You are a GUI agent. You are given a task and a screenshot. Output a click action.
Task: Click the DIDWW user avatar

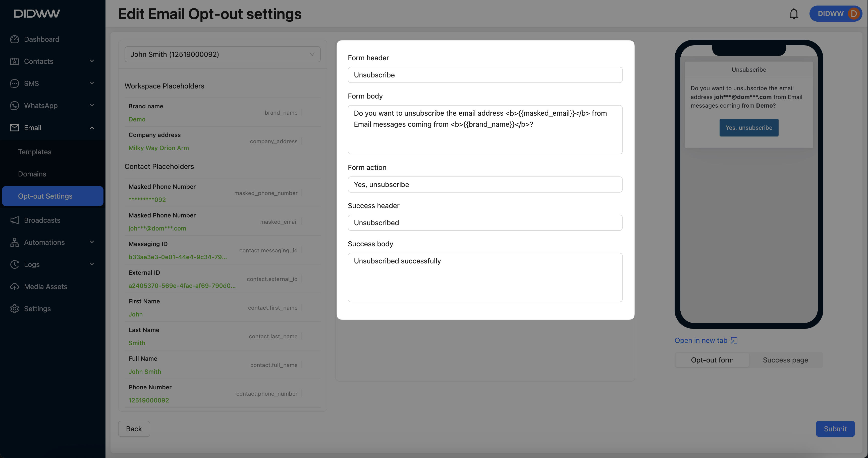pos(853,14)
